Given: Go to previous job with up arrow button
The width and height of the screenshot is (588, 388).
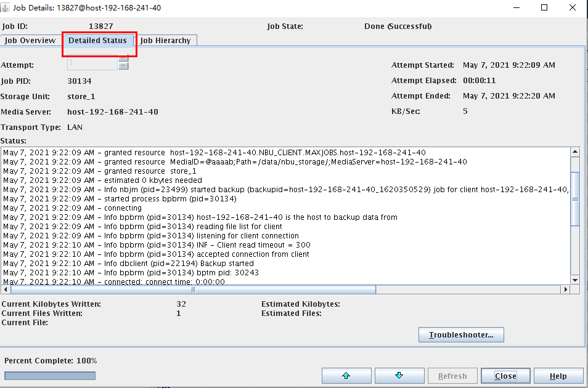Looking at the screenshot, I should pos(346,376).
